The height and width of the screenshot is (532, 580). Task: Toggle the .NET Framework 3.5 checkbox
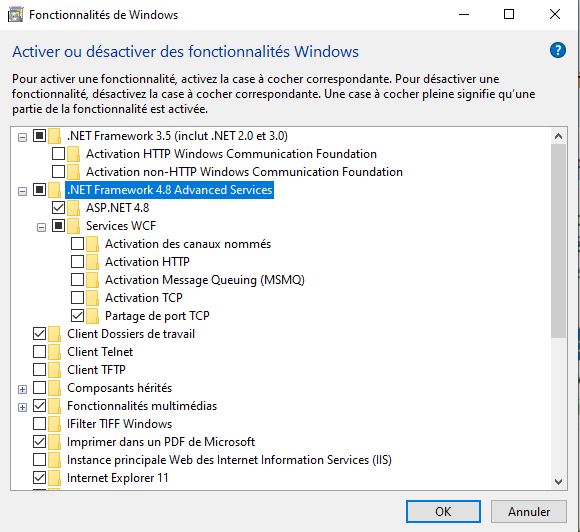(40, 136)
